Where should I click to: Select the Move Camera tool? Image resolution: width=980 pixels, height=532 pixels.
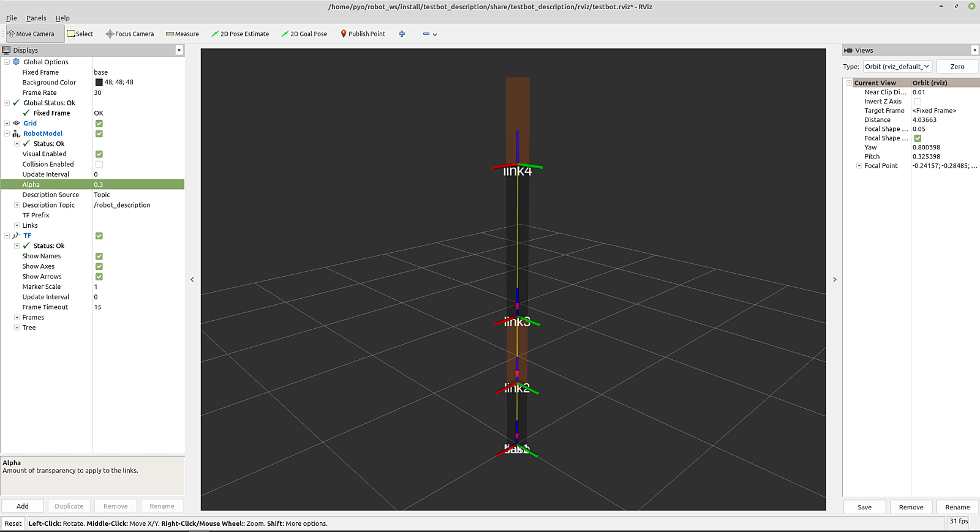point(31,34)
